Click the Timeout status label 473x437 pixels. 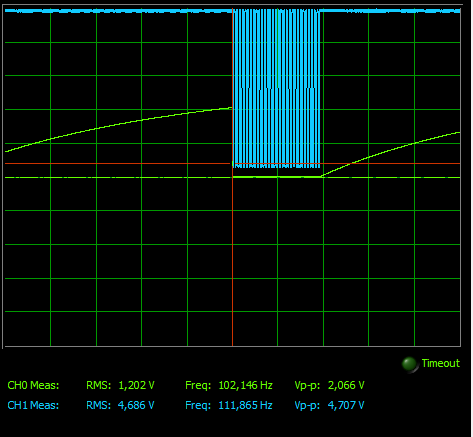point(441,363)
